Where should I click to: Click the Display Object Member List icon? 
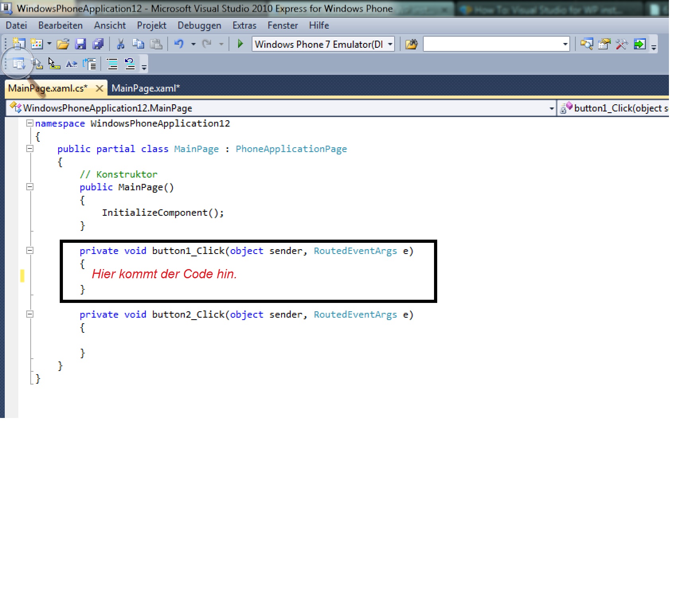[19, 64]
